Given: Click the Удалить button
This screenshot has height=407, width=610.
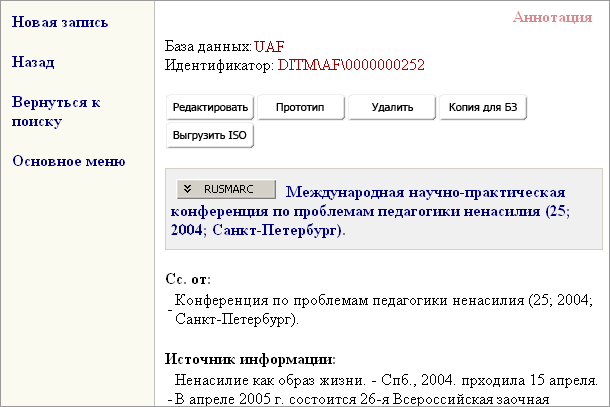Looking at the screenshot, I should point(391,107).
